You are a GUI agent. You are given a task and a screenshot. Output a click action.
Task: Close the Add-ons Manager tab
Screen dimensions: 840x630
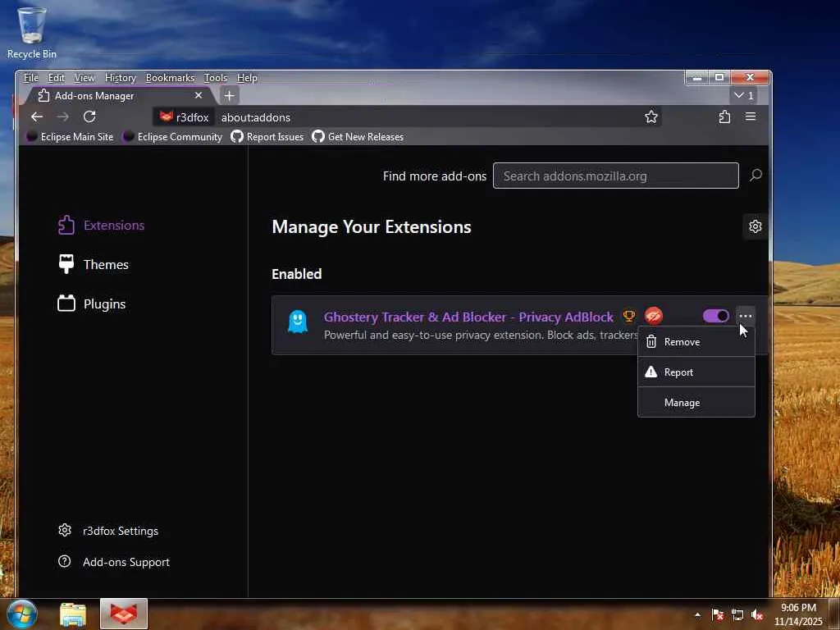click(199, 95)
